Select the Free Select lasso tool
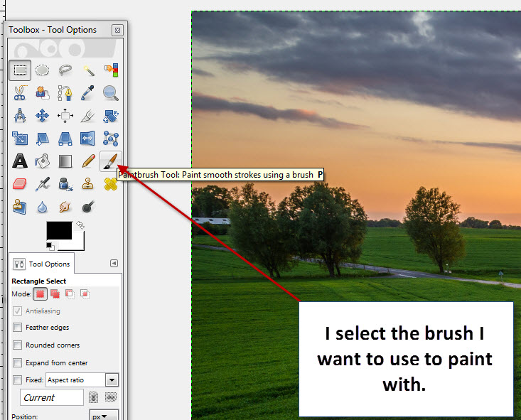Screen dimensions: 521x420 [65, 70]
